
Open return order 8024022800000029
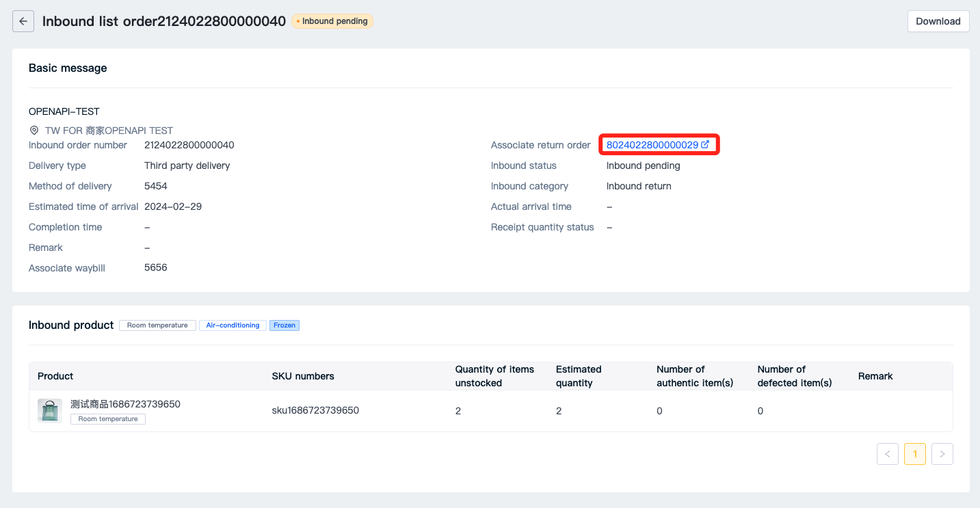pyautogui.click(x=652, y=144)
